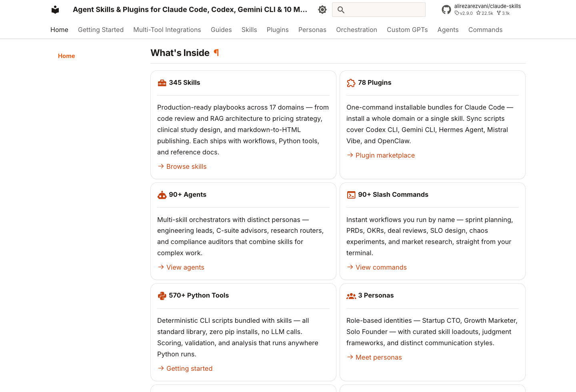Open the Custom GPTs tab
Screen dimensions: 576x392
pyautogui.click(x=407, y=30)
